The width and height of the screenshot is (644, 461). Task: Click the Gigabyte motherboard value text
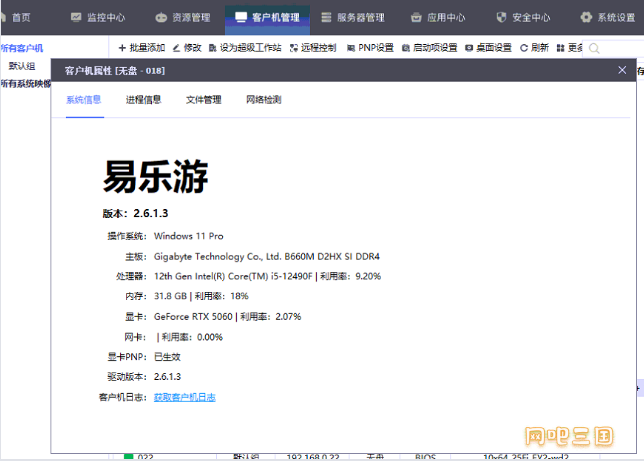pyautogui.click(x=267, y=257)
